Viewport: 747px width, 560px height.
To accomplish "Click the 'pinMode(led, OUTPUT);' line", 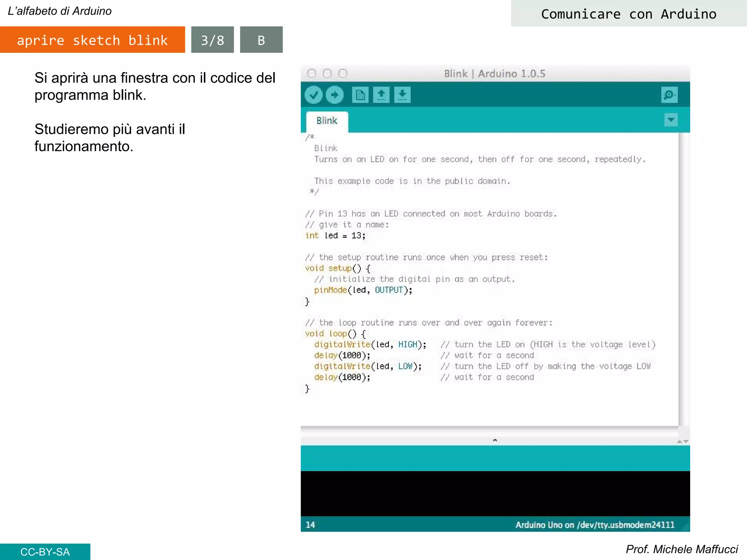I will (x=363, y=290).
